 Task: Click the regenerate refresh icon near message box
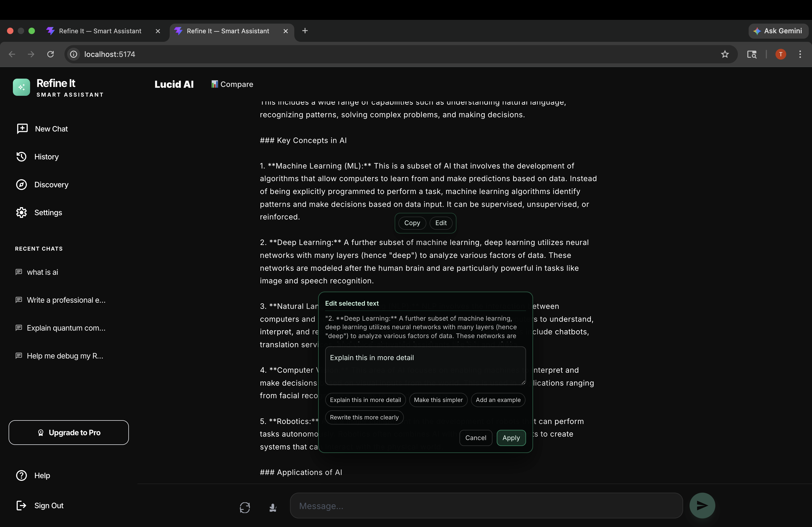pyautogui.click(x=245, y=508)
